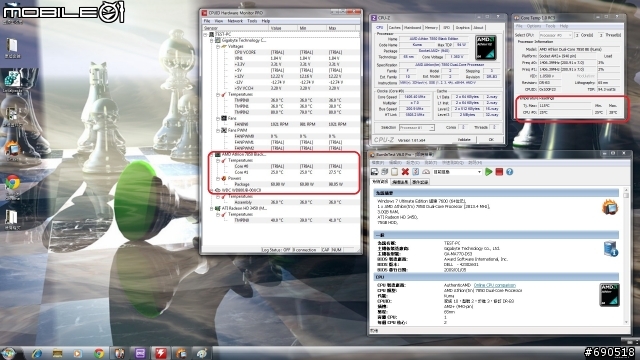Click the TEST-PC computer icon in HWMonitor tree
Image resolution: width=640 pixels, height=360 pixels.
[x=211, y=34]
